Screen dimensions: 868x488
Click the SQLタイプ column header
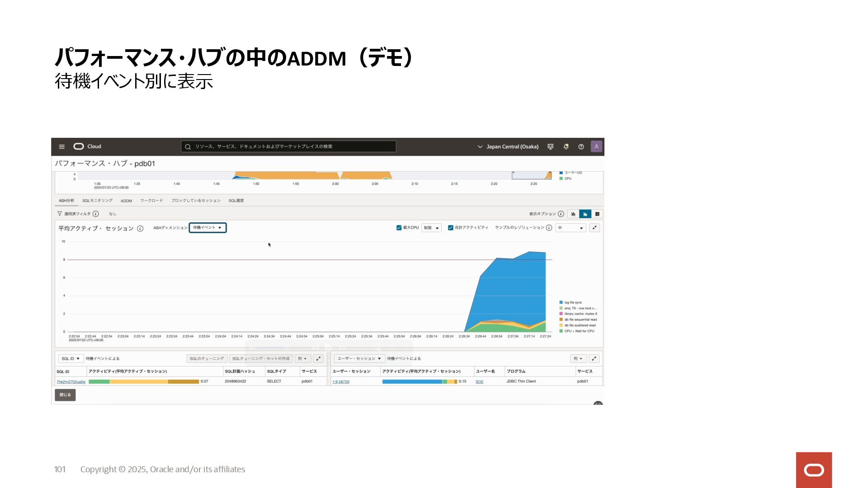pyautogui.click(x=277, y=371)
